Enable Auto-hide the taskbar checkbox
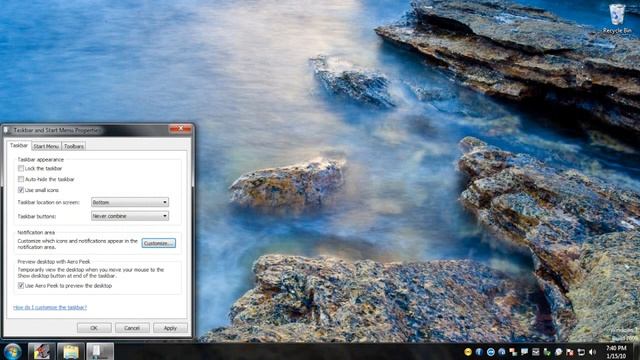640x360 pixels. [x=21, y=179]
